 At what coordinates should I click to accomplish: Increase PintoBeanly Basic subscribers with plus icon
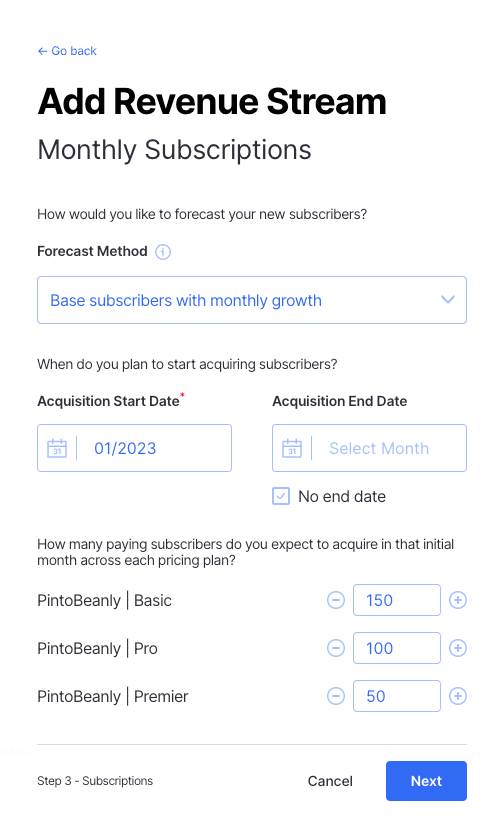458,600
